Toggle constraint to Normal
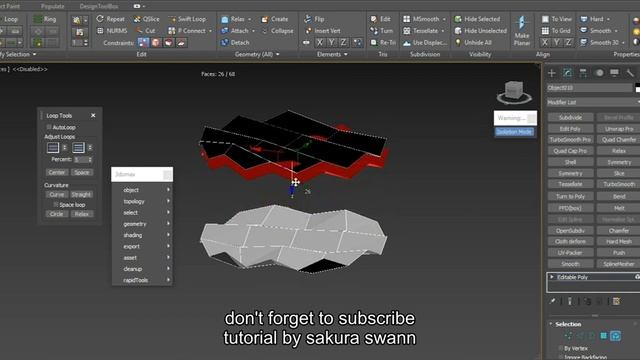 click(181, 42)
